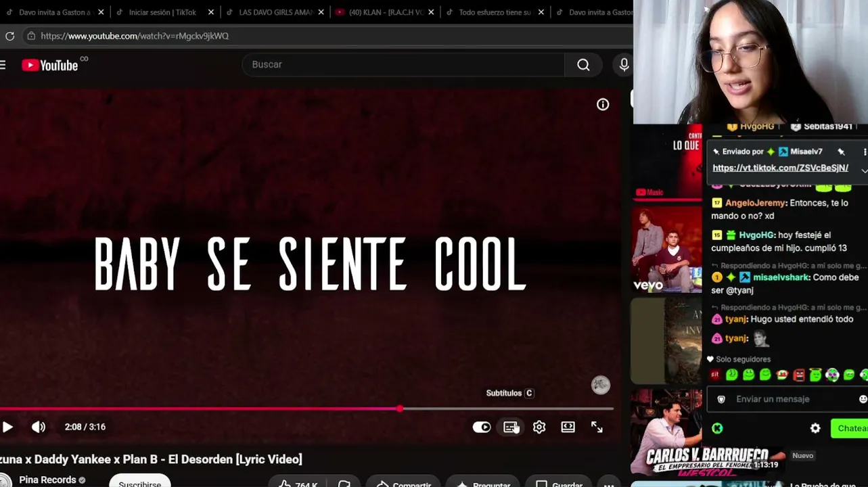This screenshot has height=487, width=868.
Task: Save the video with 'Guardar'
Action: coord(559,483)
